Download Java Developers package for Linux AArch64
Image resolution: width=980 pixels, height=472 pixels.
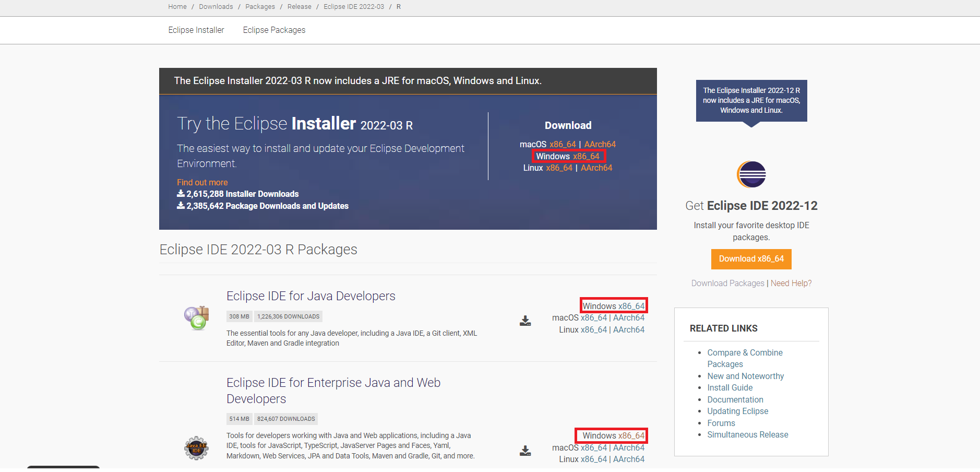click(629, 329)
